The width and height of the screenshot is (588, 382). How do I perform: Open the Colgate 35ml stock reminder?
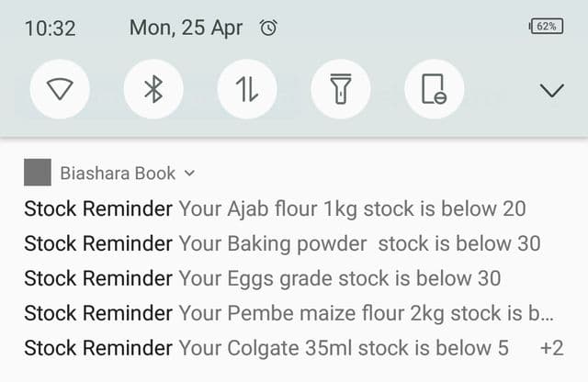[266, 348]
